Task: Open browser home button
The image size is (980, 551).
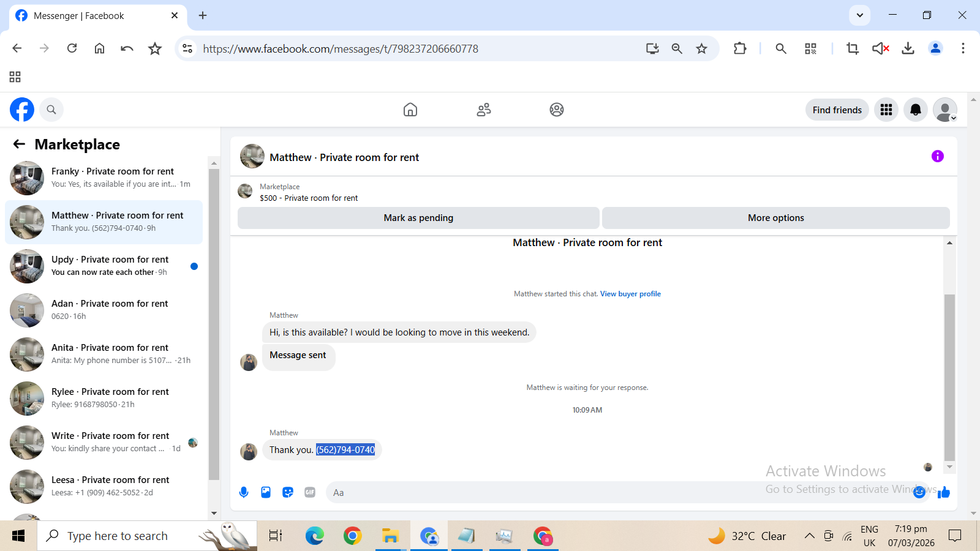Action: [99, 48]
